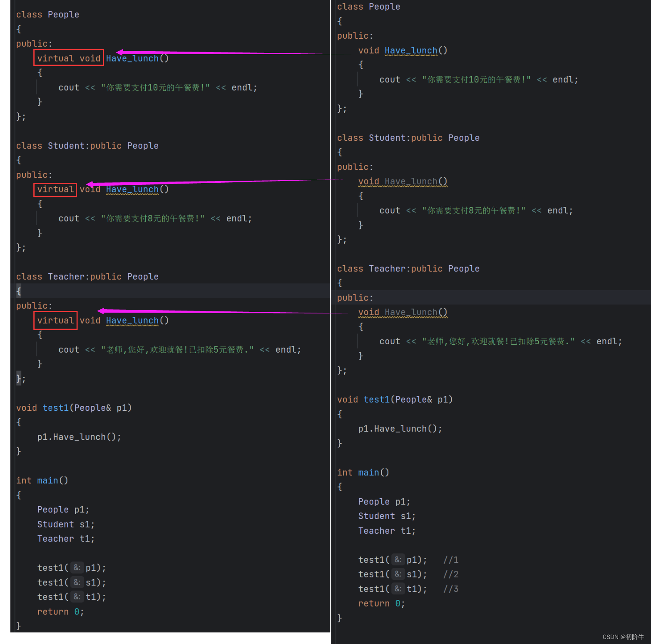
Task: Click 'int main()' in left pane
Action: pyautogui.click(x=42, y=481)
